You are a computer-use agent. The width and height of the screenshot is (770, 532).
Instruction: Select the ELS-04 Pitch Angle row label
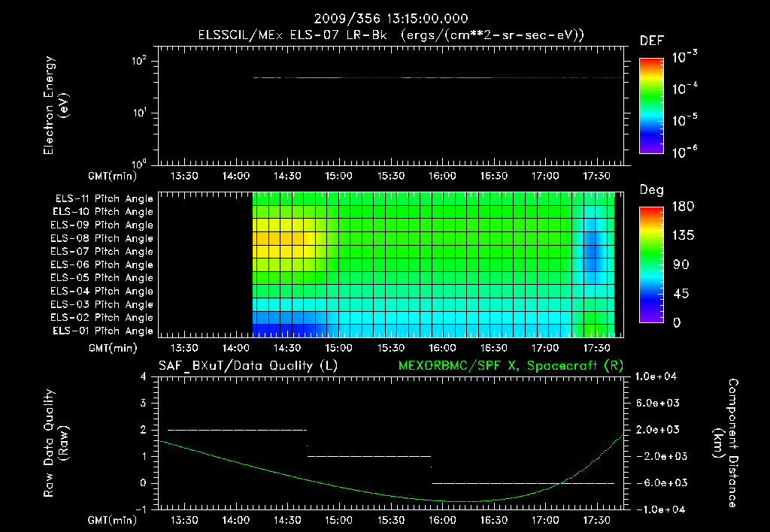click(x=102, y=291)
